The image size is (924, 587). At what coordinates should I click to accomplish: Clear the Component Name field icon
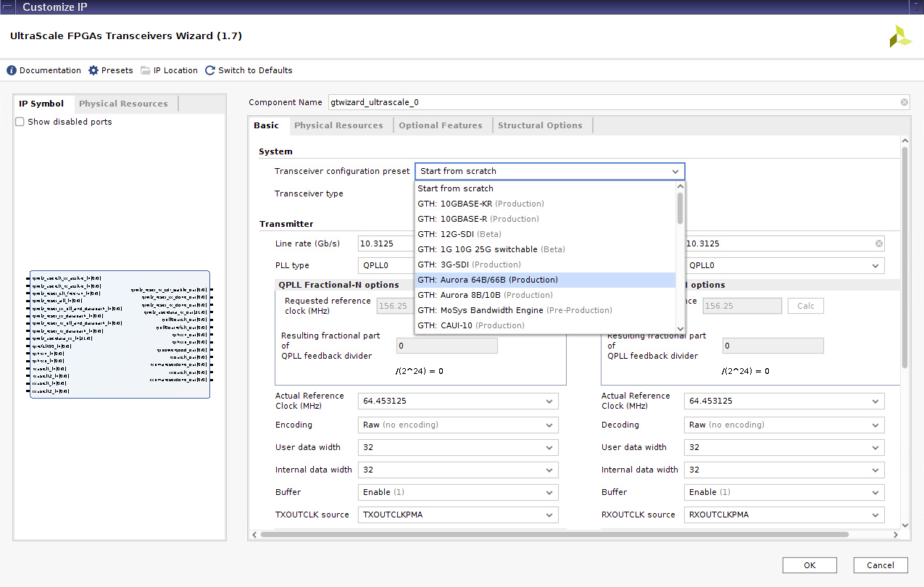[904, 102]
